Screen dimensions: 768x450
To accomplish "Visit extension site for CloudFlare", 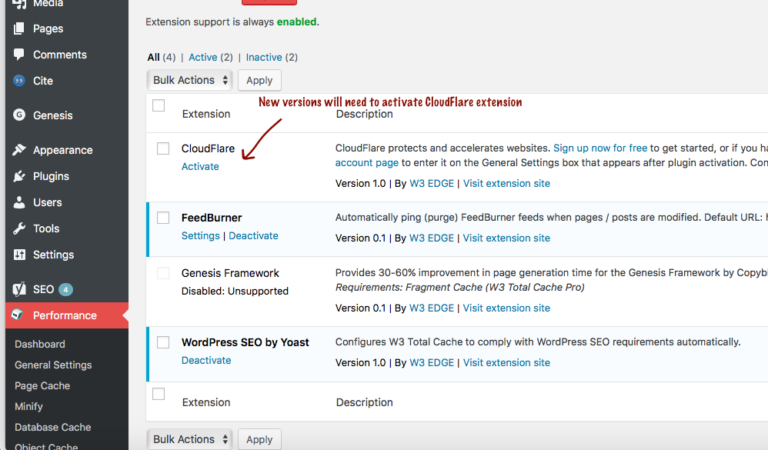I will point(506,183).
